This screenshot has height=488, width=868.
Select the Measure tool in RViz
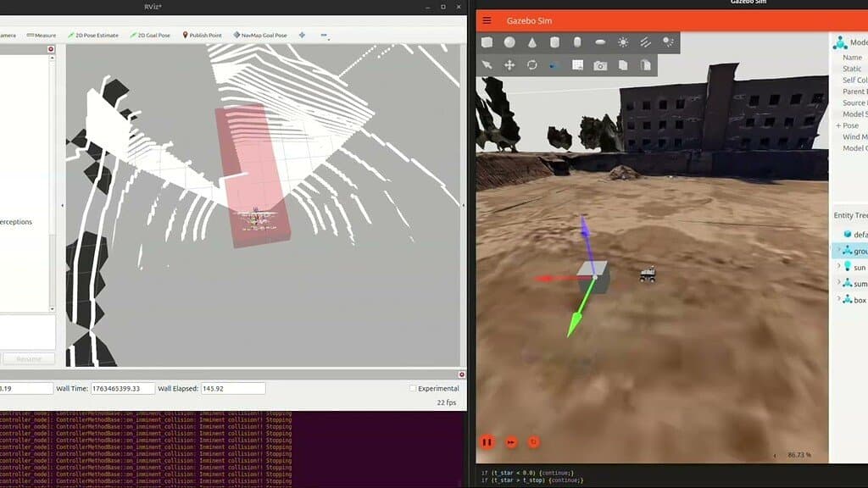coord(42,35)
